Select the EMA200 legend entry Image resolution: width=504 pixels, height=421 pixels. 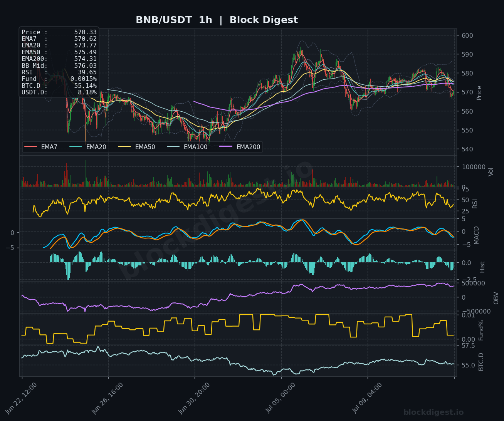coord(240,147)
